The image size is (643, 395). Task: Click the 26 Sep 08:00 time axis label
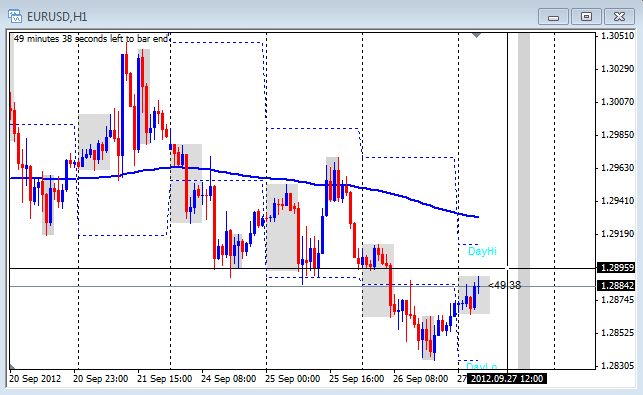[420, 378]
